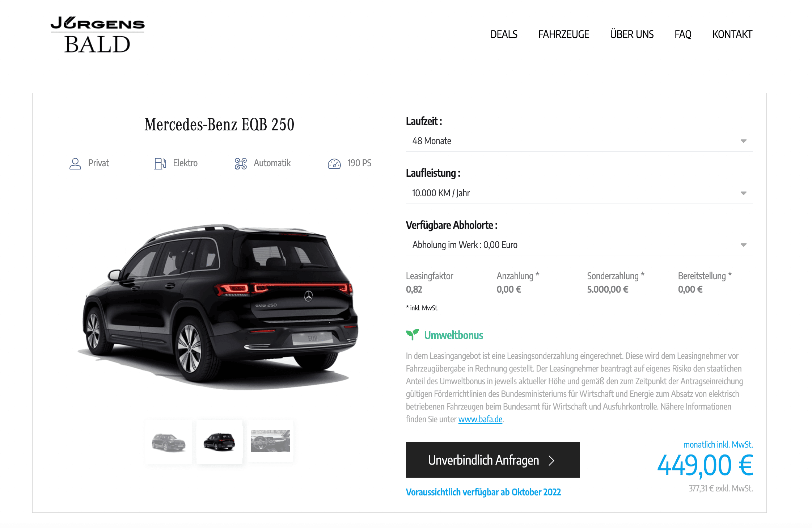Click the green Umweltbonus leaf icon
Viewport: 812px width, 528px height.
click(x=413, y=335)
